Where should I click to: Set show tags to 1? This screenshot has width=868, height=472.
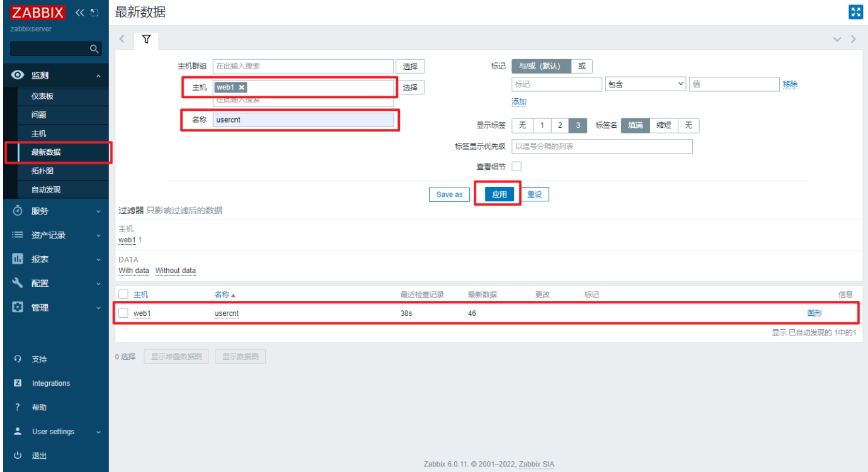(x=542, y=125)
